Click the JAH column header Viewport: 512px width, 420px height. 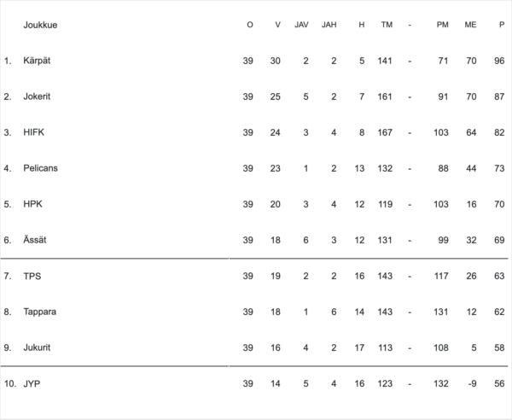[329, 25]
